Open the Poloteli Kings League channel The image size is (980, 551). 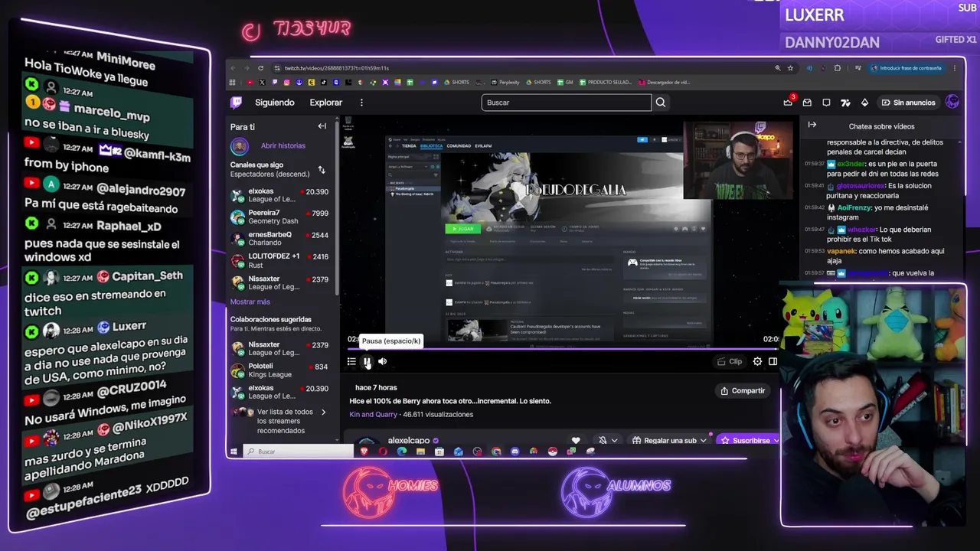[279, 370]
